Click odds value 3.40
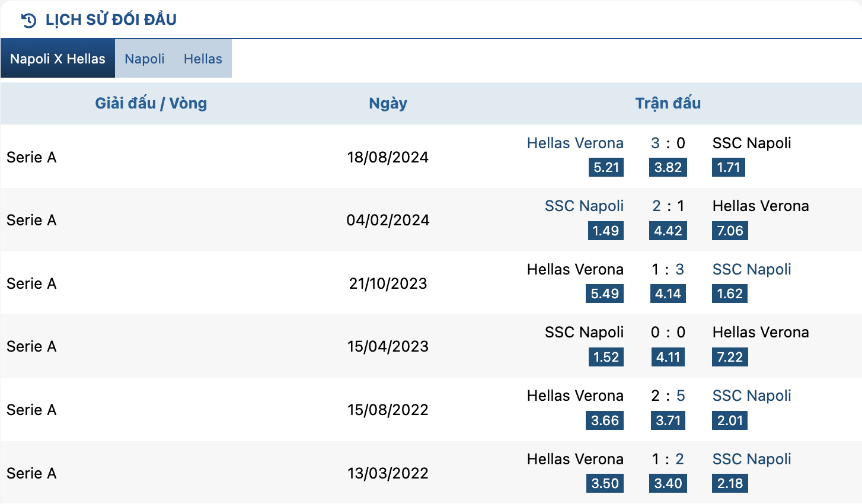Viewport: 862px width, 504px height. [x=668, y=483]
